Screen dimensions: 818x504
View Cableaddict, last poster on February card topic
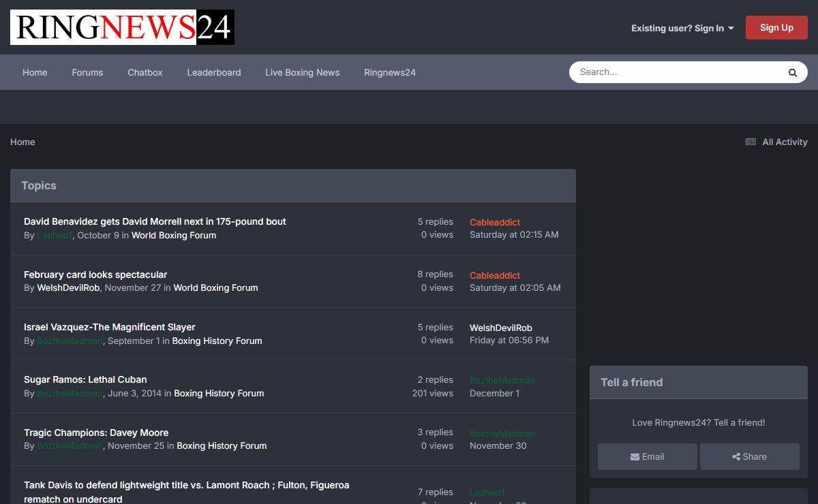point(495,275)
